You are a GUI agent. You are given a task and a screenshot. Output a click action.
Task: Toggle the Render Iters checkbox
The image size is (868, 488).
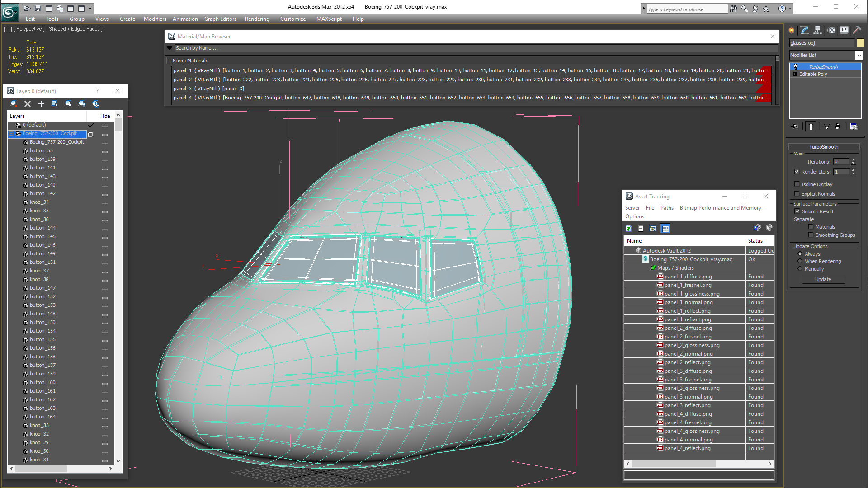(x=797, y=172)
